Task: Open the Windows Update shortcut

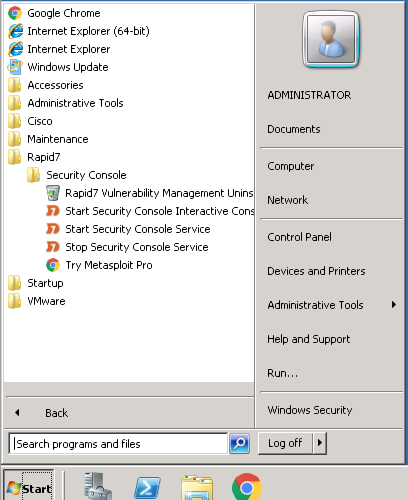Action: (x=58, y=67)
